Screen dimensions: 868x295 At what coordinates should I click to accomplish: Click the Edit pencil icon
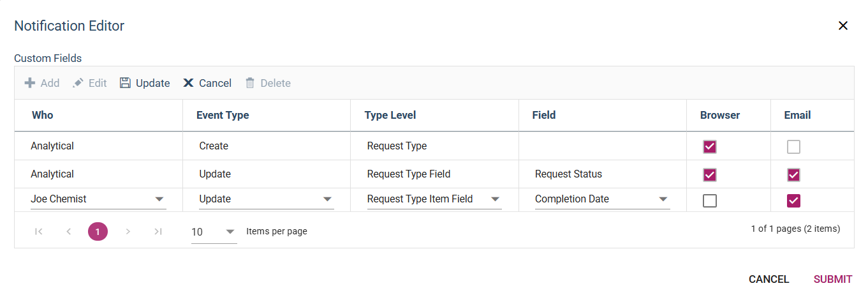78,83
